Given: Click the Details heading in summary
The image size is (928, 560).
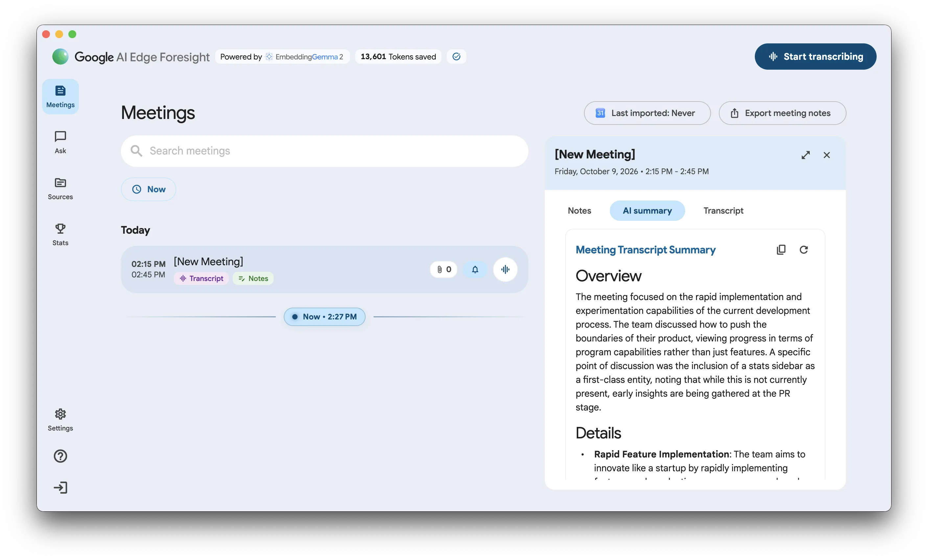Looking at the screenshot, I should [598, 433].
